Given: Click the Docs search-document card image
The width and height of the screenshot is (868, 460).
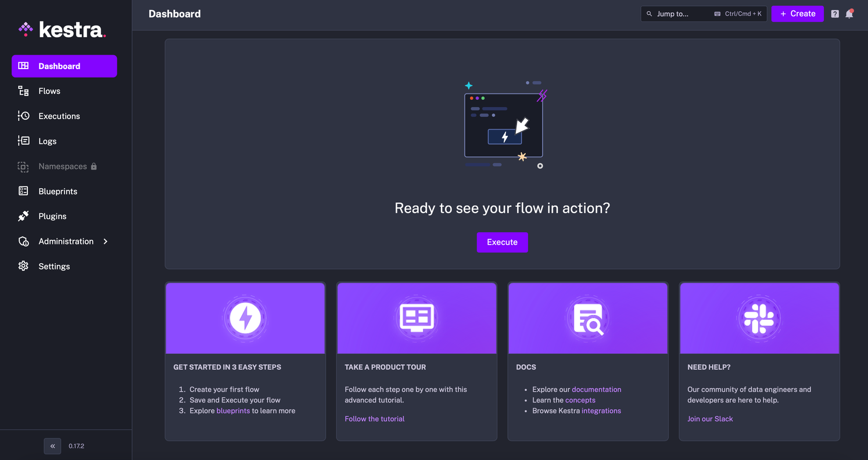Looking at the screenshot, I should (x=588, y=318).
